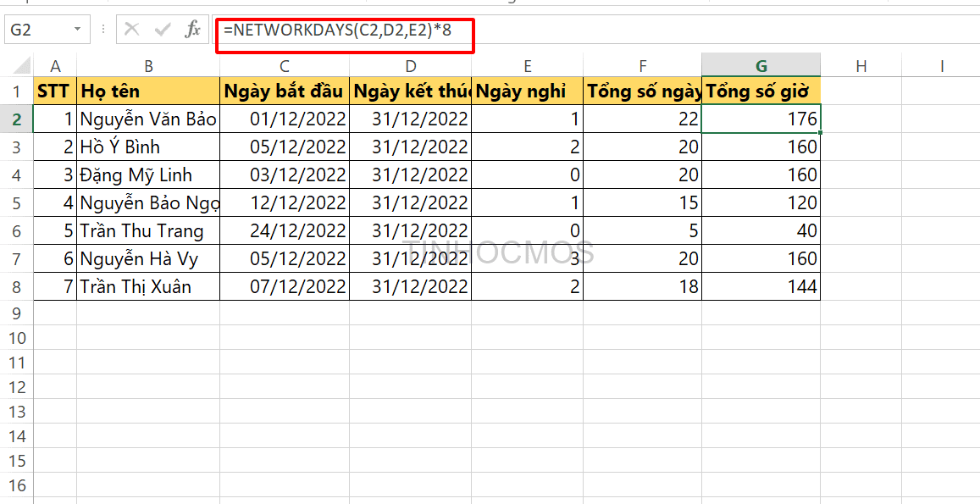Select start date cell '03/12/2022'
The height and width of the screenshot is (504, 980).
coord(285,175)
